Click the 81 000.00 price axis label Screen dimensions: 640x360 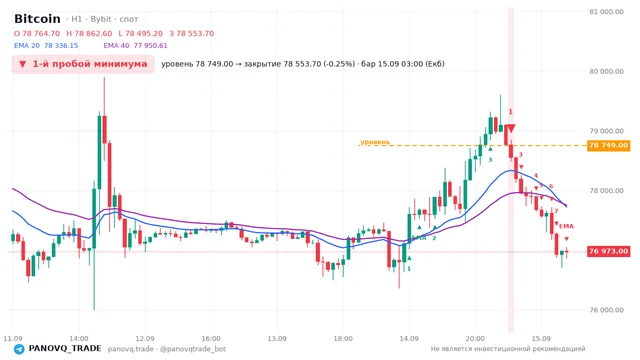pos(607,12)
